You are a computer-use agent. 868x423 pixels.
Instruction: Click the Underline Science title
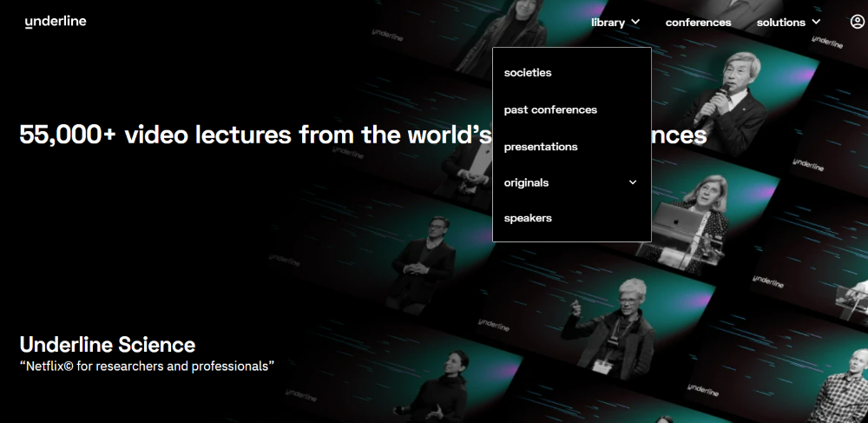108,344
